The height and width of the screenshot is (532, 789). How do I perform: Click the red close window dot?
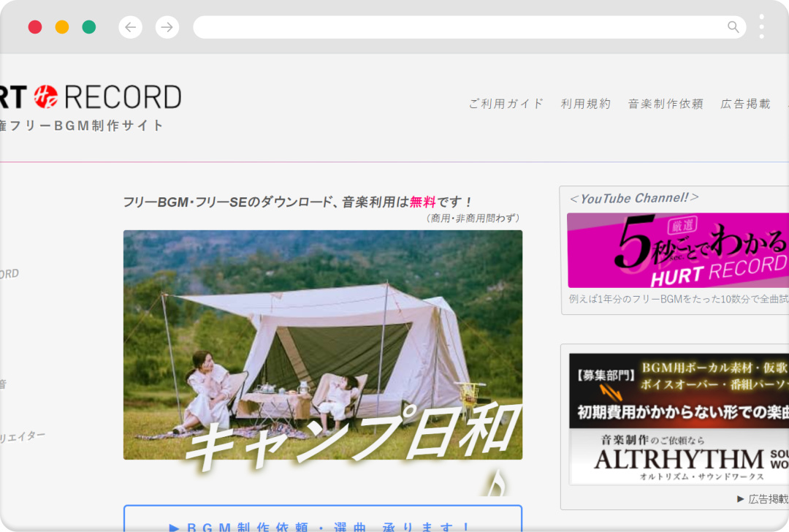point(35,27)
